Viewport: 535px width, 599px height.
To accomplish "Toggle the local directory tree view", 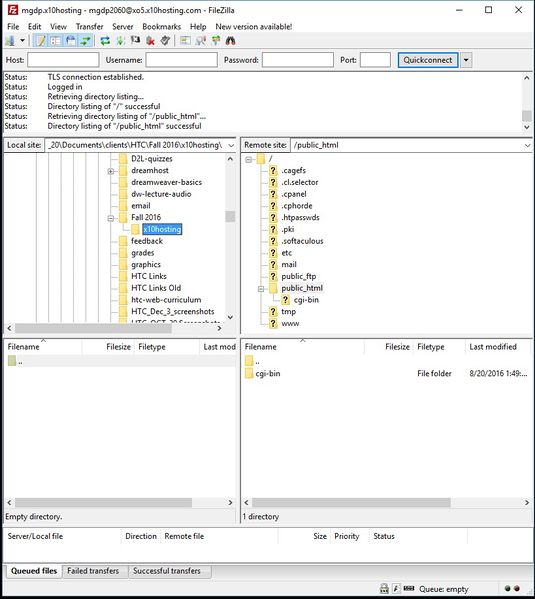I will point(56,40).
